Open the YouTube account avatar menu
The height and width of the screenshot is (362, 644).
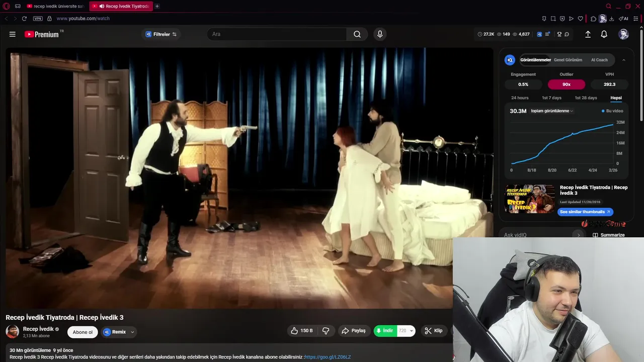point(623,34)
